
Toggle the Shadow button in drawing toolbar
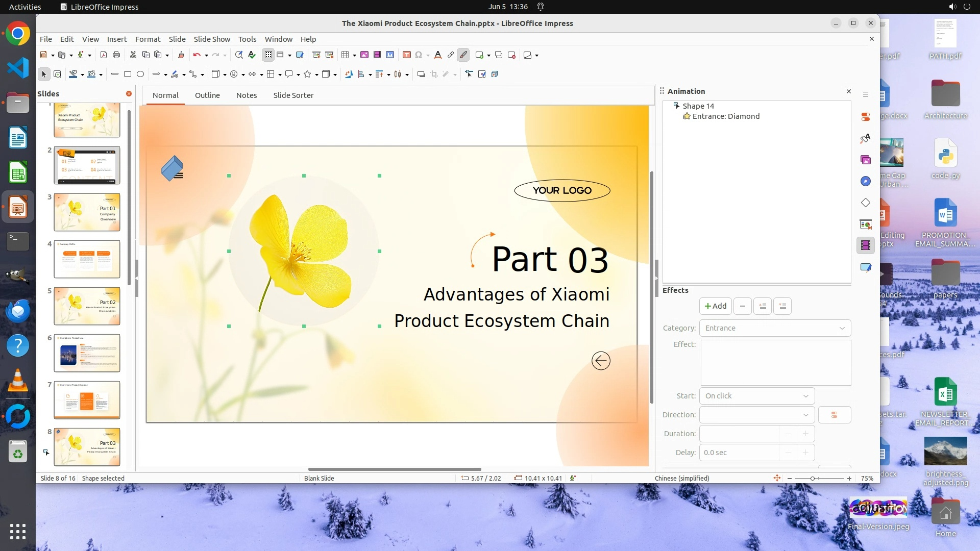421,74
